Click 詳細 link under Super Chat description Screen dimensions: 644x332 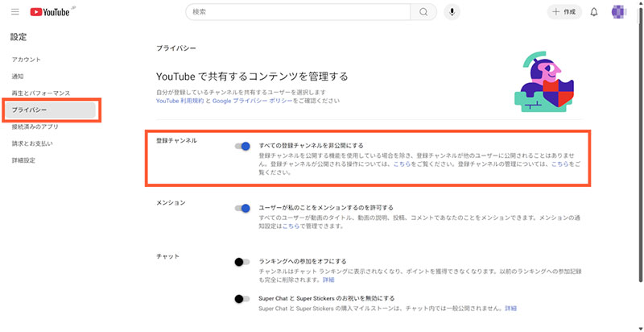(511, 308)
